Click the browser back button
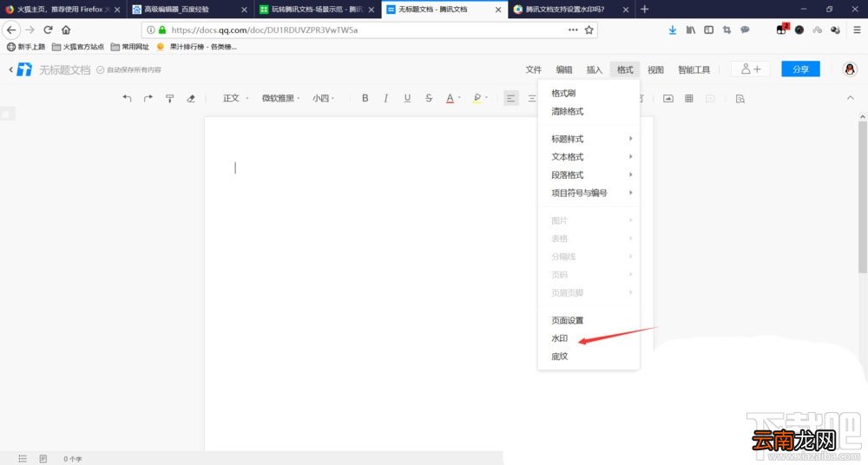Image resolution: width=868 pixels, height=465 pixels. coord(11,29)
